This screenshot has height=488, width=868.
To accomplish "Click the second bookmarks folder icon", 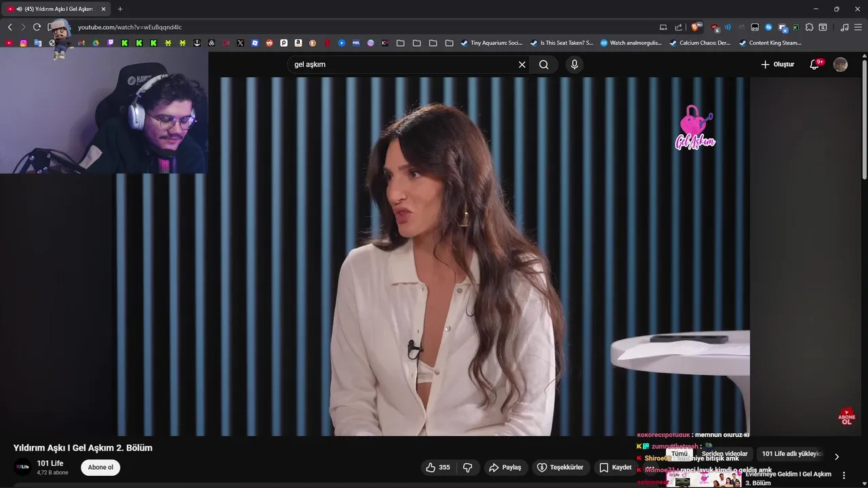I will coord(416,43).
